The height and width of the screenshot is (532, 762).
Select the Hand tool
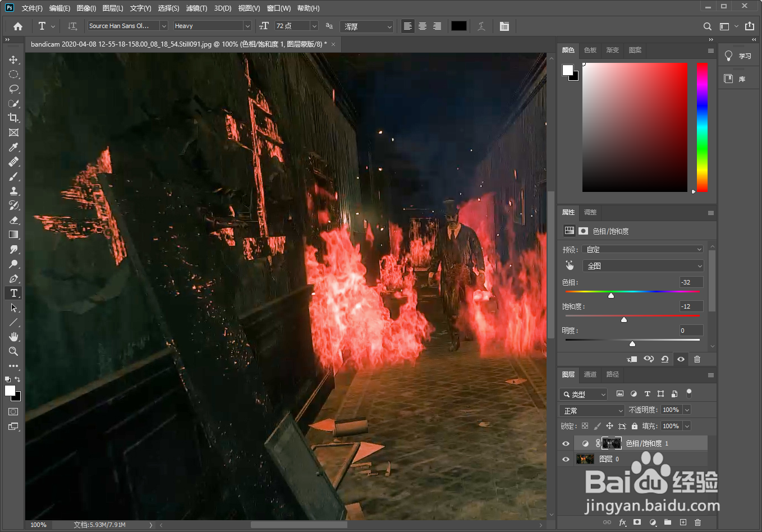[13, 337]
